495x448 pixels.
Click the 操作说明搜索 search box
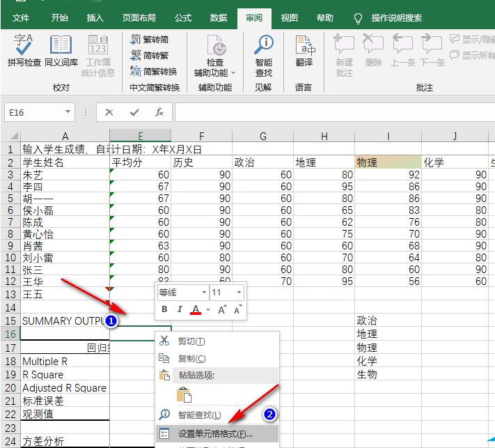396,18
